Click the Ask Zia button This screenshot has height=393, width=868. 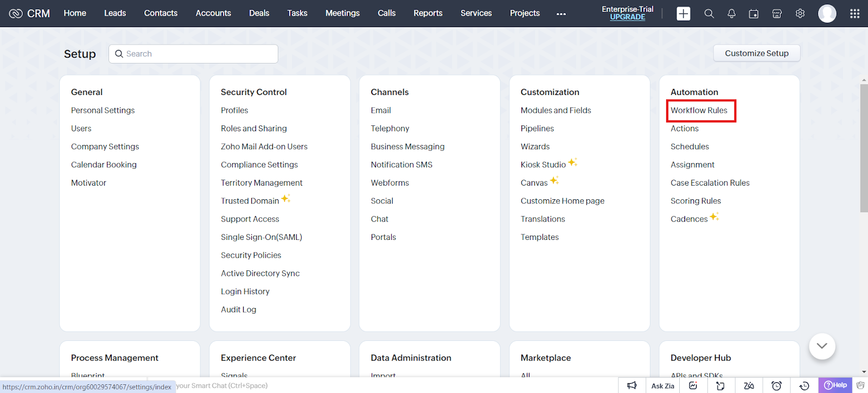click(663, 385)
